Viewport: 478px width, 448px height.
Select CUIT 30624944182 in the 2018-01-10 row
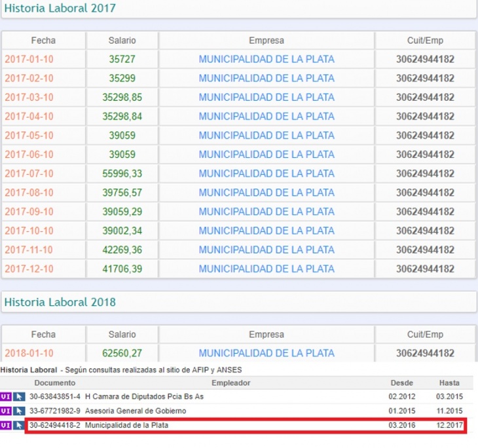click(x=425, y=353)
